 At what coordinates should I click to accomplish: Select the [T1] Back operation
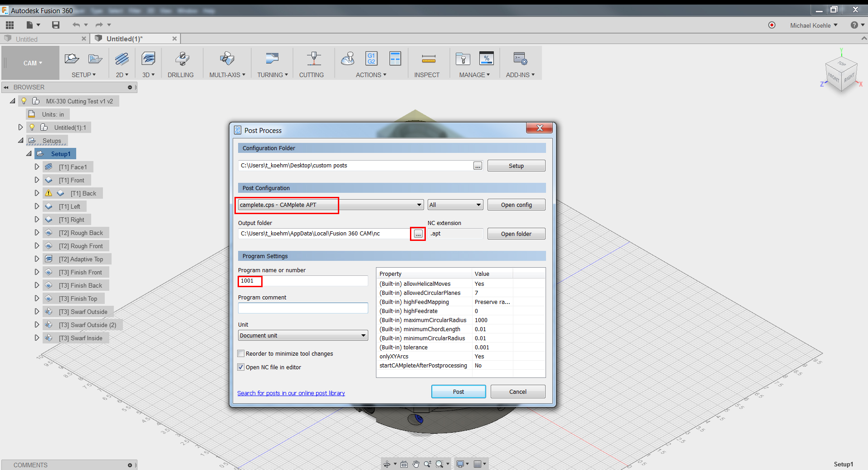[x=83, y=193]
